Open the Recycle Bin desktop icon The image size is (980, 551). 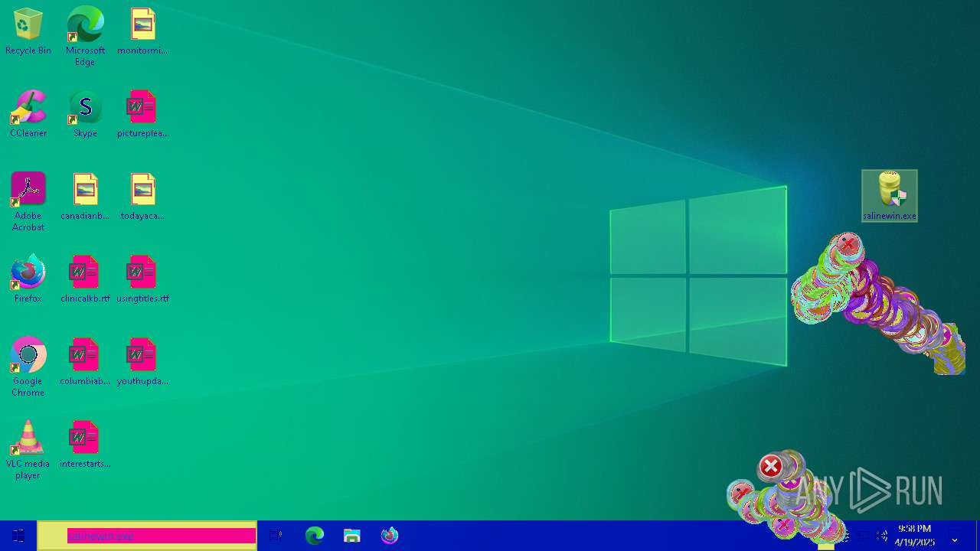(x=28, y=32)
